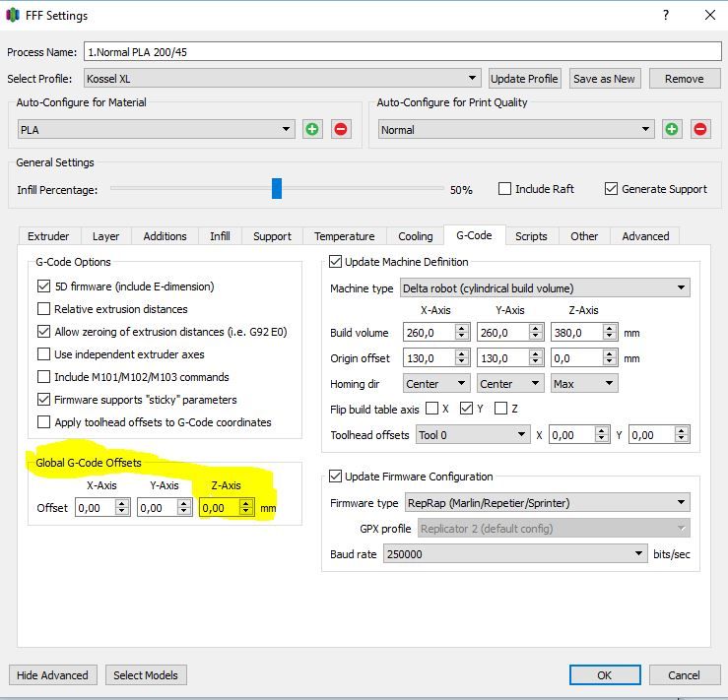Toggle Flip build table Z axis
The height and width of the screenshot is (700, 728).
[500, 409]
